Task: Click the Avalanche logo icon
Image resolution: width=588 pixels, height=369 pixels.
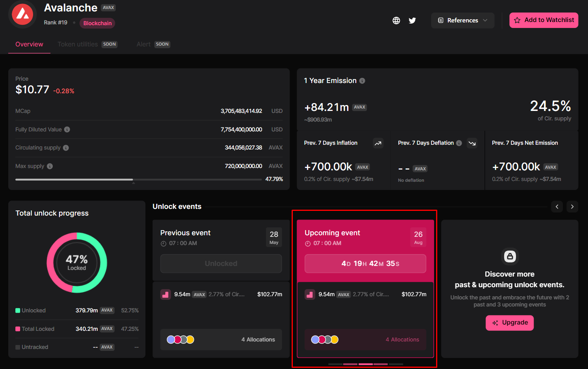Action: [22, 15]
